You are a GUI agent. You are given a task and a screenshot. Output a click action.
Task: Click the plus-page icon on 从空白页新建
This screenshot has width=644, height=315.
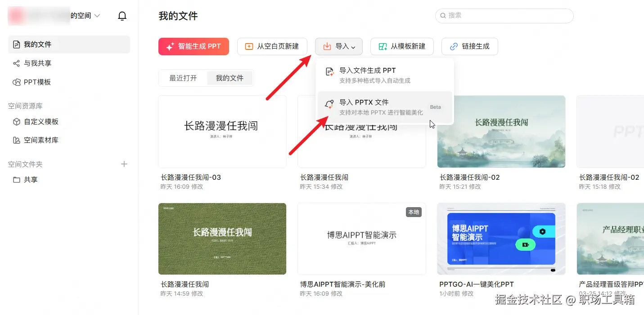pos(249,46)
